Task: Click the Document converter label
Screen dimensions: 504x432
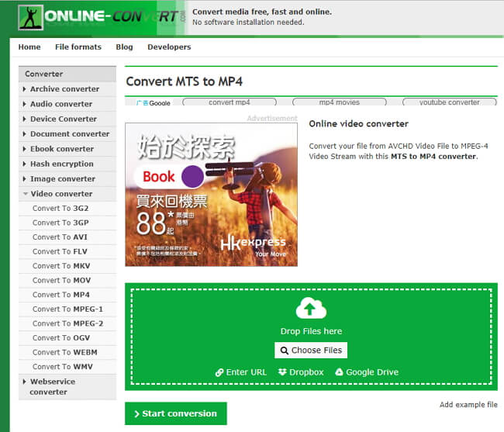Action: [x=70, y=133]
